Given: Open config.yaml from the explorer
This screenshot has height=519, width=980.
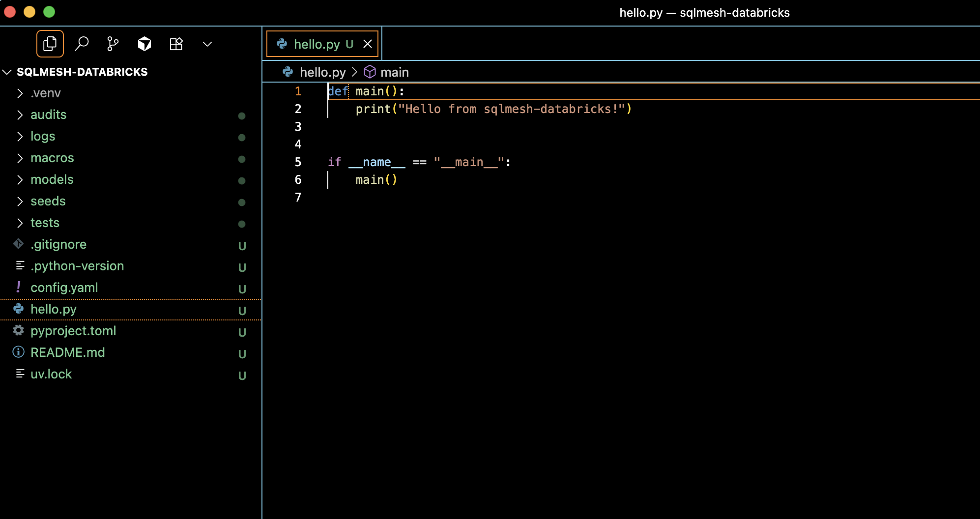Looking at the screenshot, I should pyautogui.click(x=64, y=288).
